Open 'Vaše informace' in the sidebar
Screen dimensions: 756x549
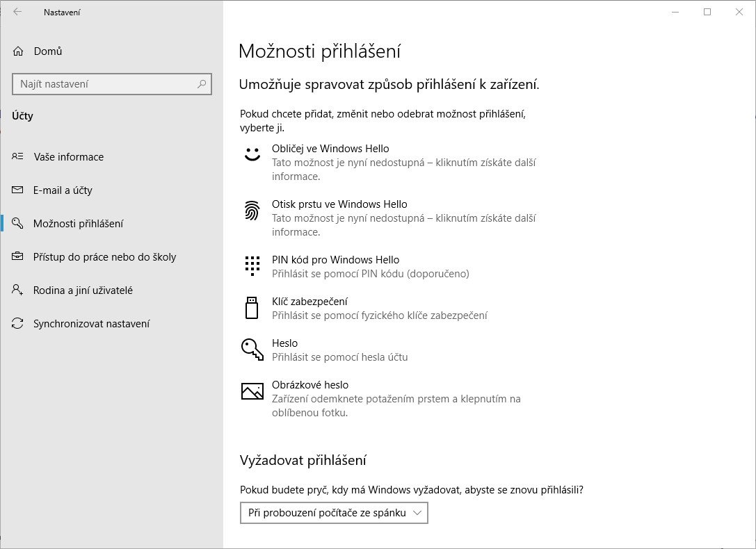[68, 157]
